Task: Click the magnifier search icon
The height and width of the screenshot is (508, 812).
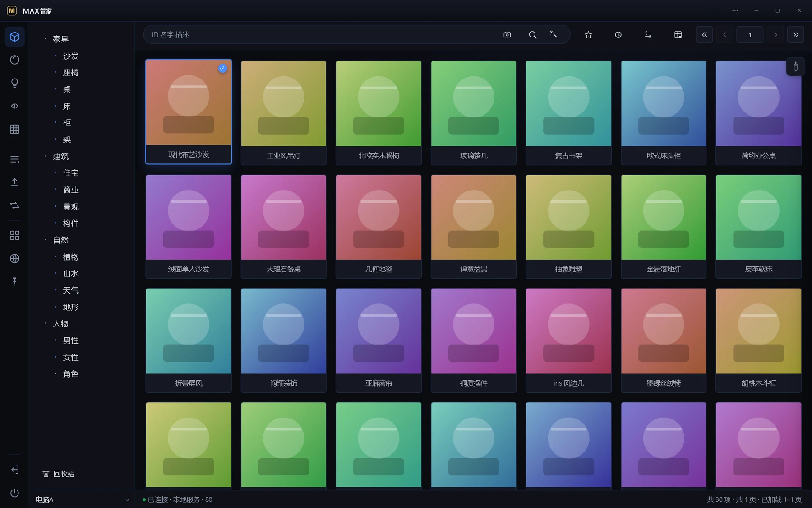Action: (532, 35)
